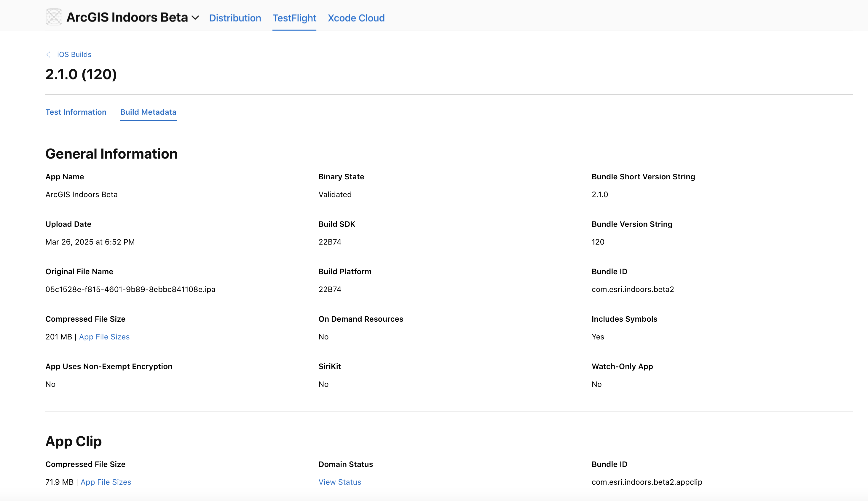Go back to iOS Builds

coord(74,54)
